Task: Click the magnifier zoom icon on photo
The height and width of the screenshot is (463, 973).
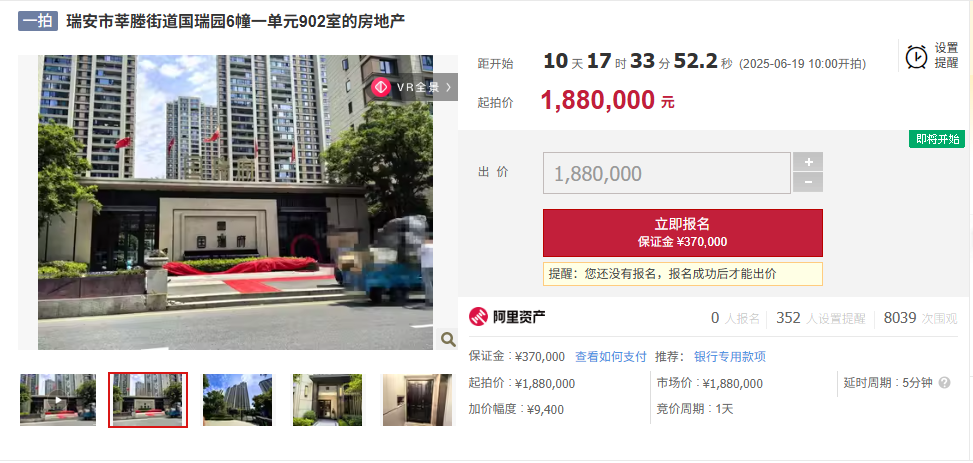Action: 447,339
